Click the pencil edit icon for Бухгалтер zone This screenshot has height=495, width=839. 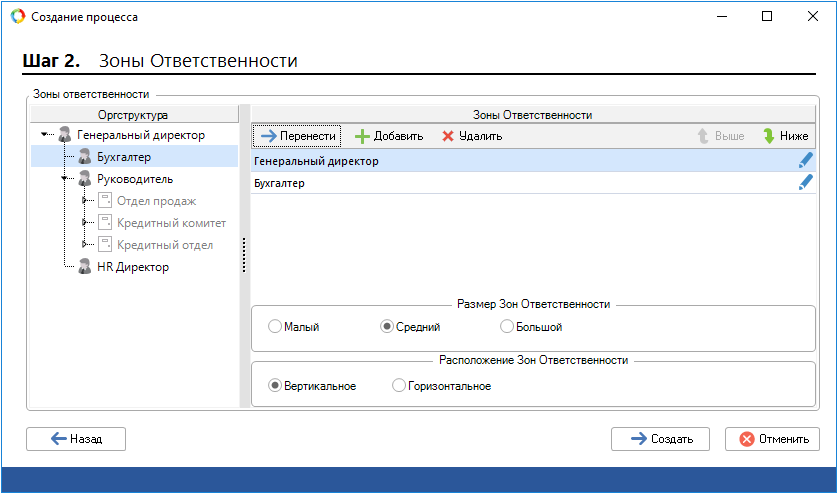click(x=805, y=182)
